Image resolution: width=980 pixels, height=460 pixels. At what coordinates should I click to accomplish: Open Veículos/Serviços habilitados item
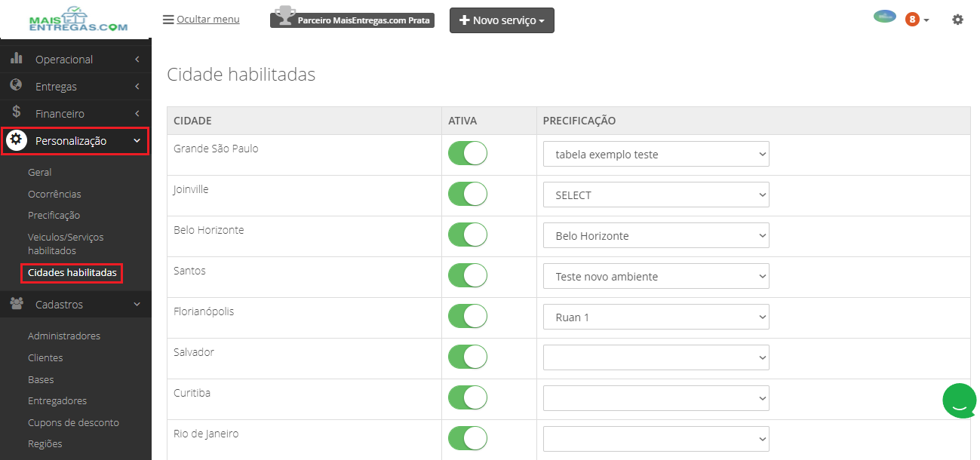66,243
